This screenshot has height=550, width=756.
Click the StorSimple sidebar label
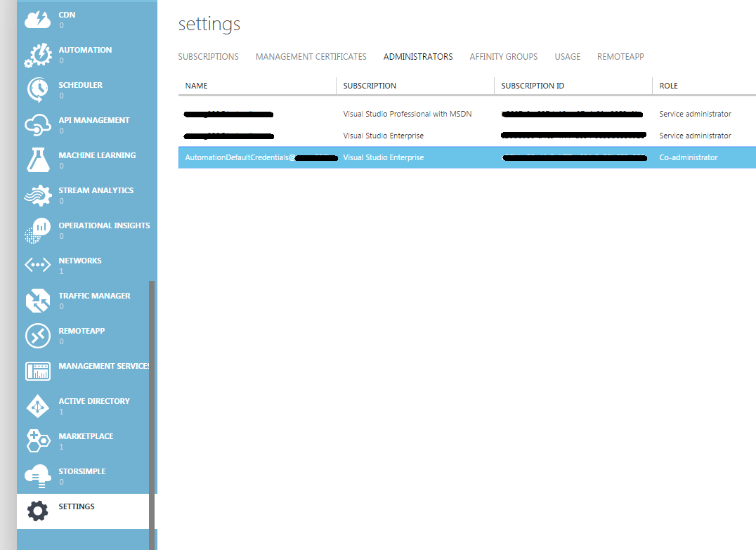pos(82,471)
